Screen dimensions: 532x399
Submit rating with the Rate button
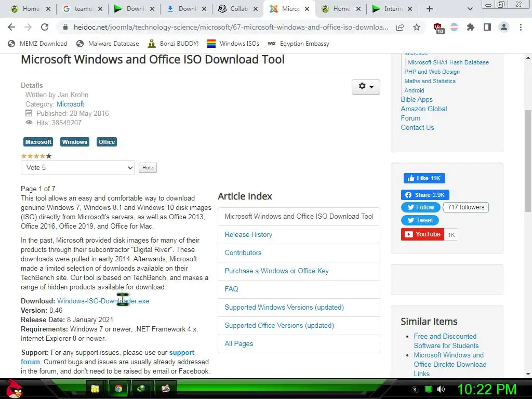(x=148, y=168)
